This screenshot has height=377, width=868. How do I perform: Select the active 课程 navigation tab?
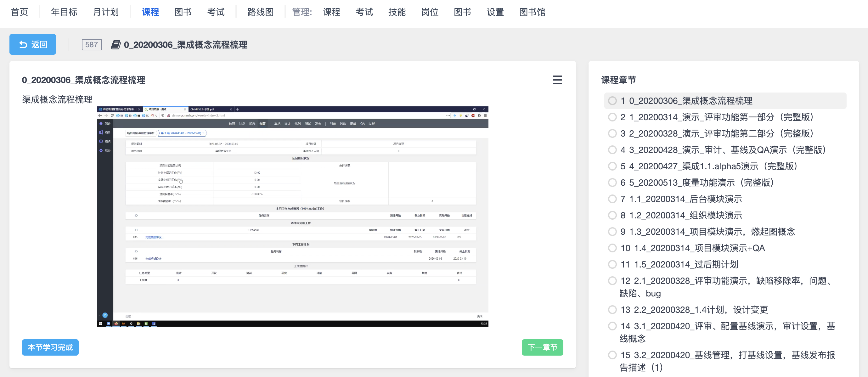pos(150,12)
